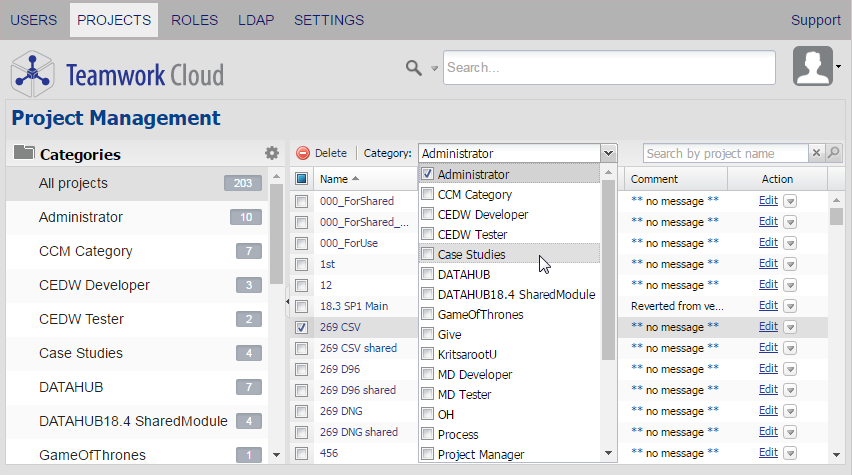This screenshot has width=852, height=475.
Task: Click the Support link
Action: pyautogui.click(x=815, y=20)
